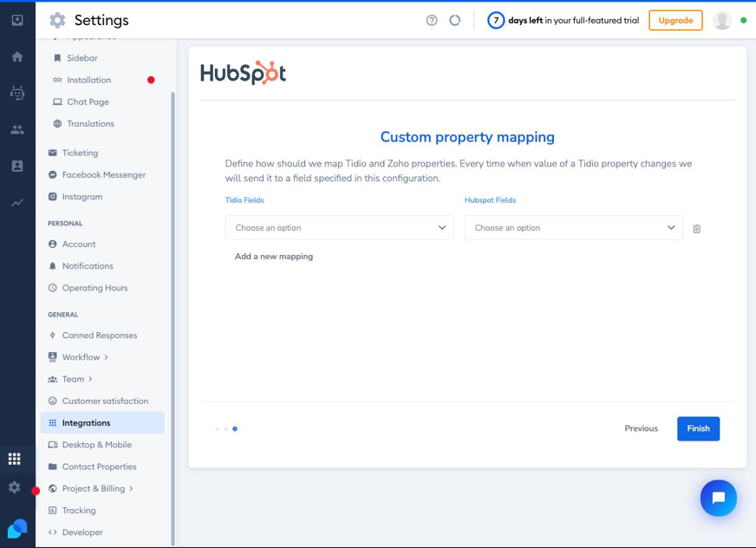Open the chatbots robot icon
756x548 pixels.
click(x=17, y=93)
